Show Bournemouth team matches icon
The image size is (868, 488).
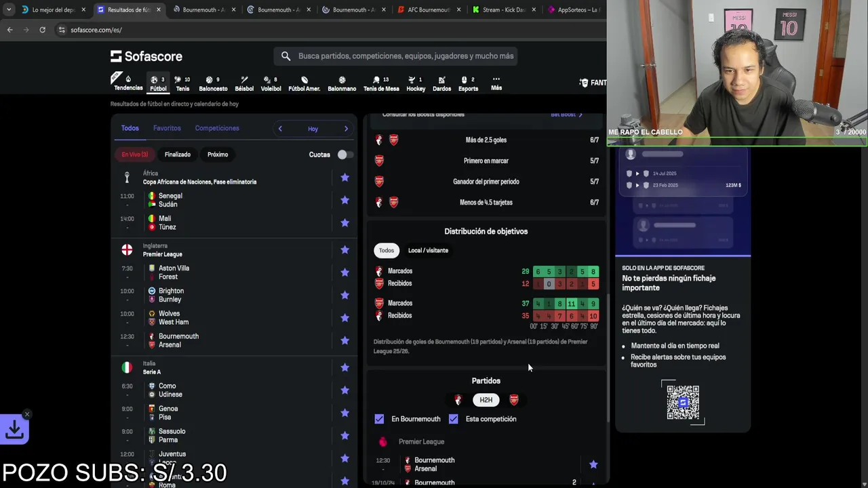pyautogui.click(x=458, y=400)
